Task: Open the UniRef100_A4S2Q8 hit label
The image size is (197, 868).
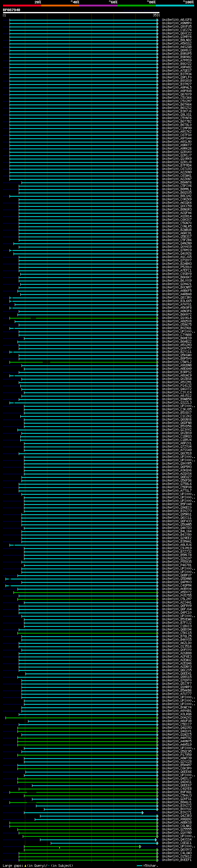Action: click(177, 47)
